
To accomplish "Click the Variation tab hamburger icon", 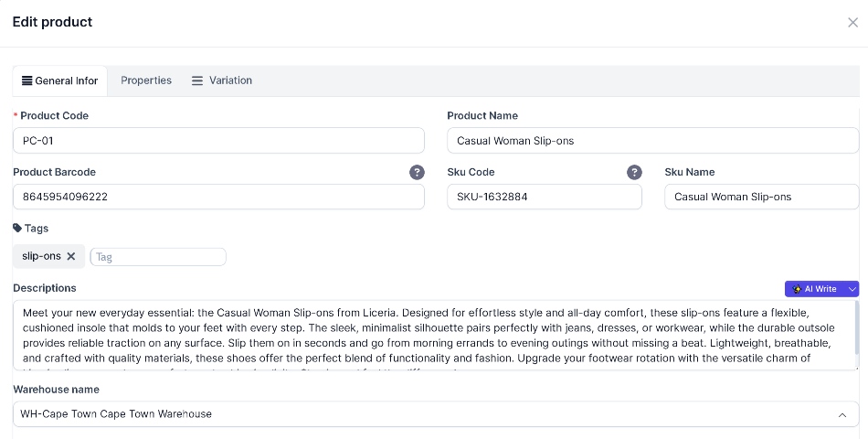I will pos(197,80).
